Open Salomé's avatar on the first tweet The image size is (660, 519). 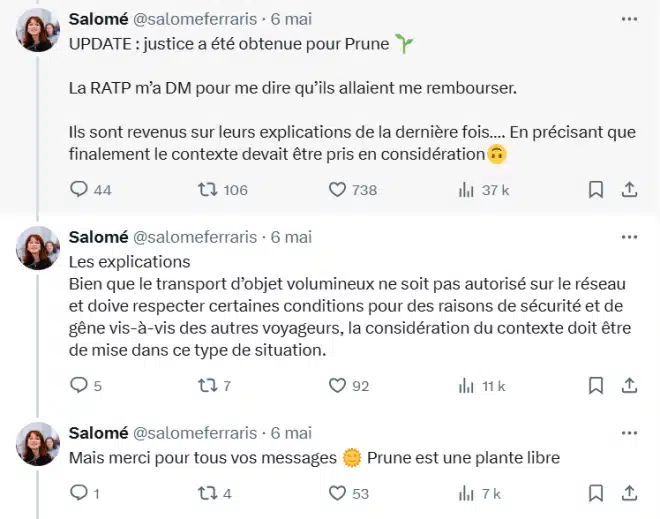[38, 35]
